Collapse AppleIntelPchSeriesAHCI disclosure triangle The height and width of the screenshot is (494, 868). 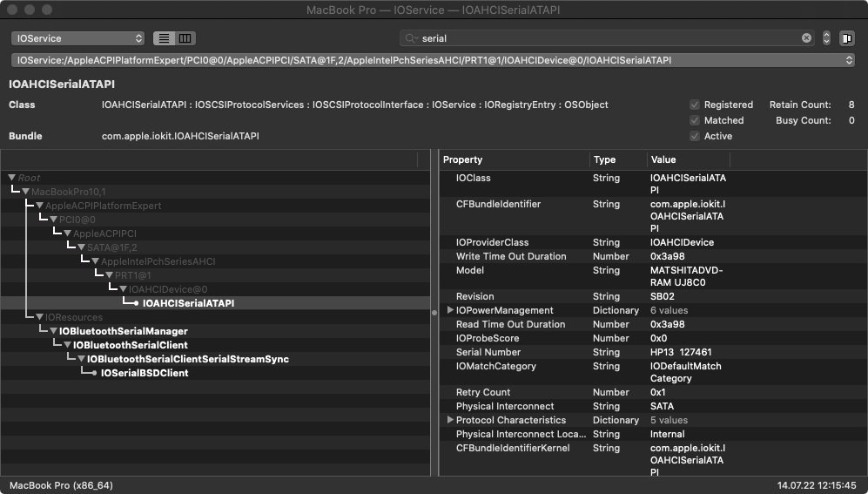(95, 261)
